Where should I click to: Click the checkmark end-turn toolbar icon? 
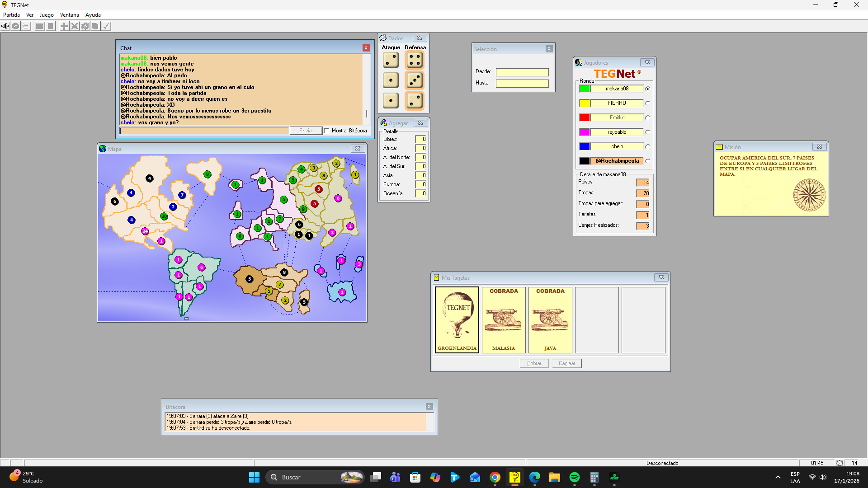click(x=106, y=26)
